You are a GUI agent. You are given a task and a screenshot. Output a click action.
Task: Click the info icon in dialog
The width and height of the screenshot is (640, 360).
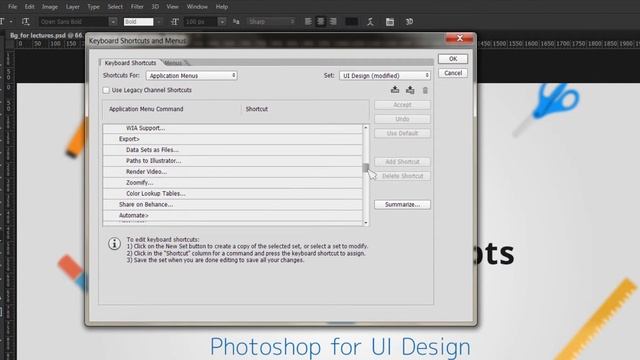pyautogui.click(x=114, y=244)
